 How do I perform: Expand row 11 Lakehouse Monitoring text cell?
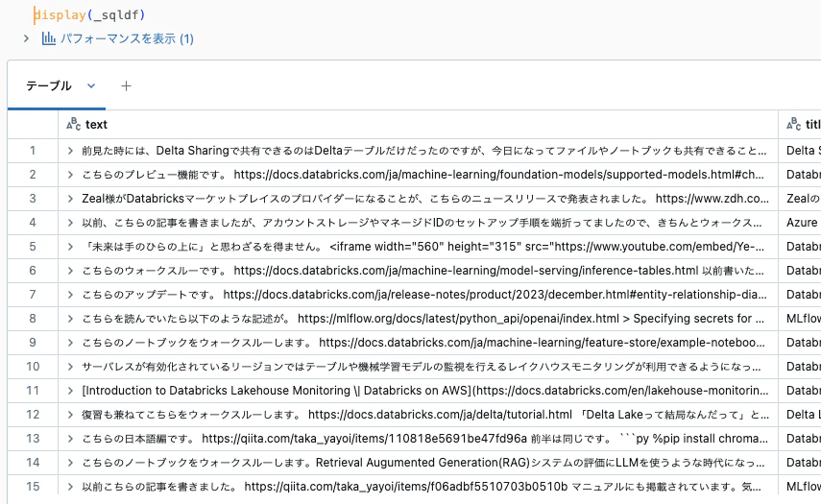pyautogui.click(x=70, y=391)
